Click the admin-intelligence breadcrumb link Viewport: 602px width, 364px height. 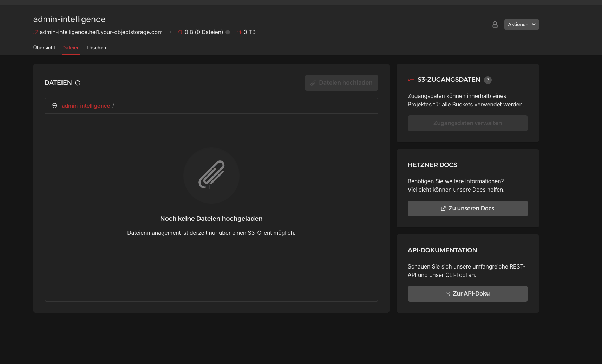click(86, 106)
